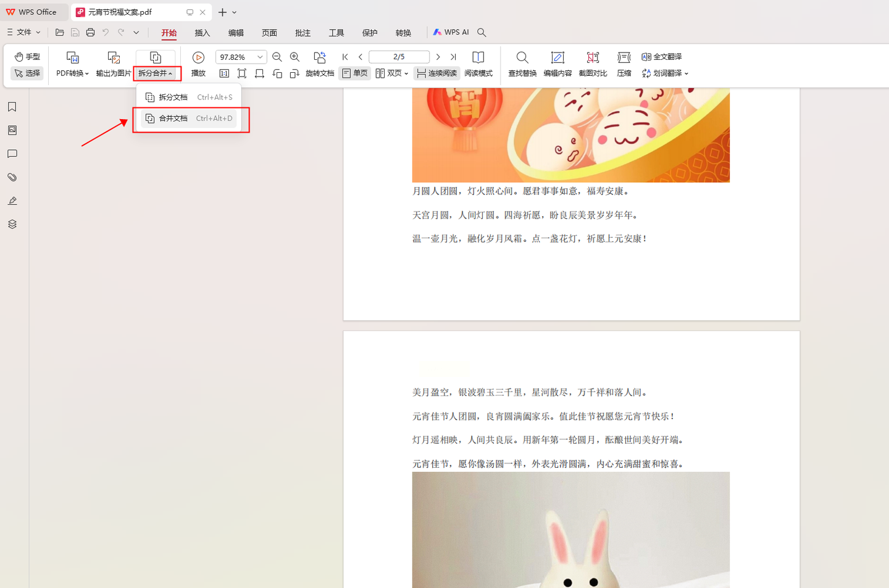This screenshot has width=889, height=588.
Task: Enable 单页 single page view
Action: click(x=355, y=73)
